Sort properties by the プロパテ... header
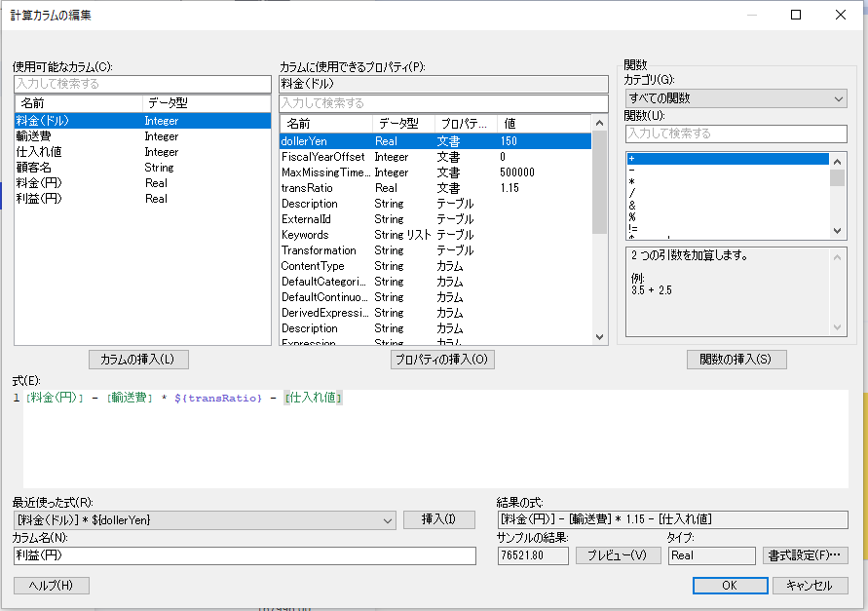Screen dimensions: 868x611 point(466,124)
